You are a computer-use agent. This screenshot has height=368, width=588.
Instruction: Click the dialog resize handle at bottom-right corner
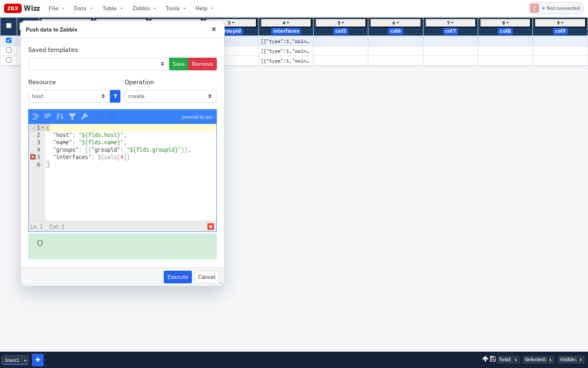tap(221, 282)
